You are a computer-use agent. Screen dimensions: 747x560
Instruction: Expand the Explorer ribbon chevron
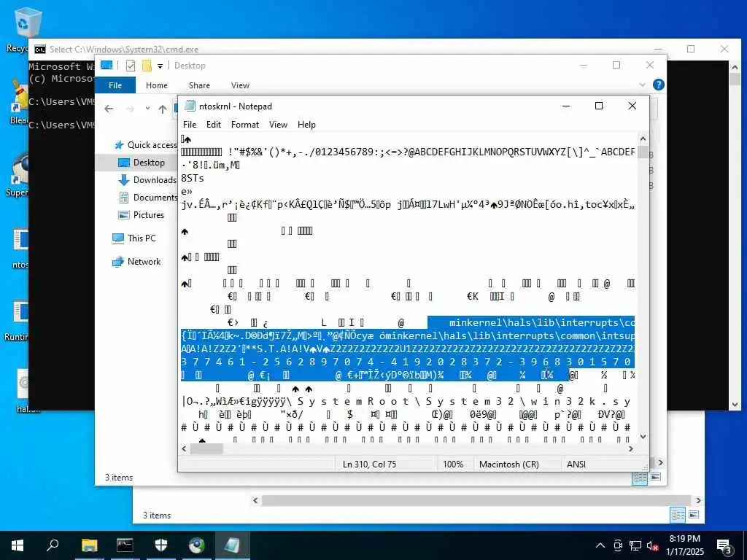[642, 85]
